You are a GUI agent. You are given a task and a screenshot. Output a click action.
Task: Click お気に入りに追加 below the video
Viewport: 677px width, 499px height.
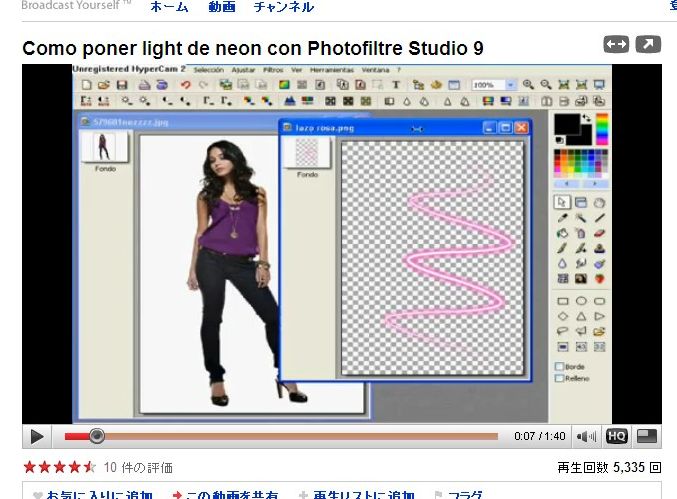click(99, 495)
